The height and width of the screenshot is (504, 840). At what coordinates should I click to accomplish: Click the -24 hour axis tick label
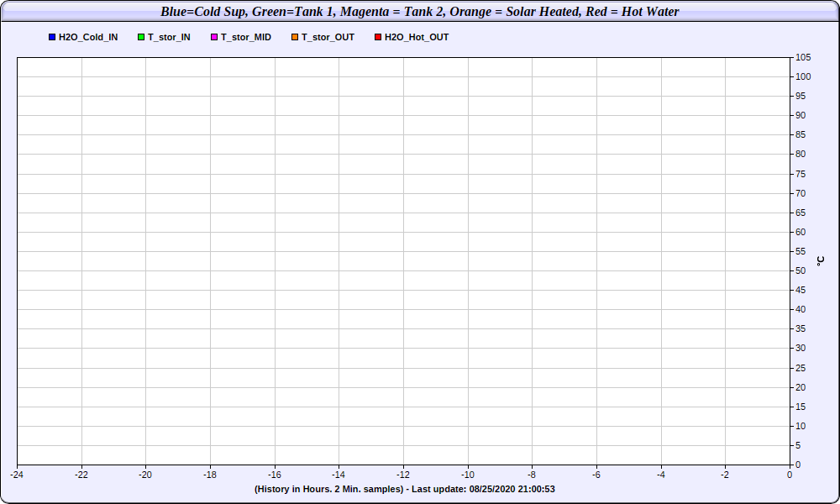pyautogui.click(x=17, y=475)
